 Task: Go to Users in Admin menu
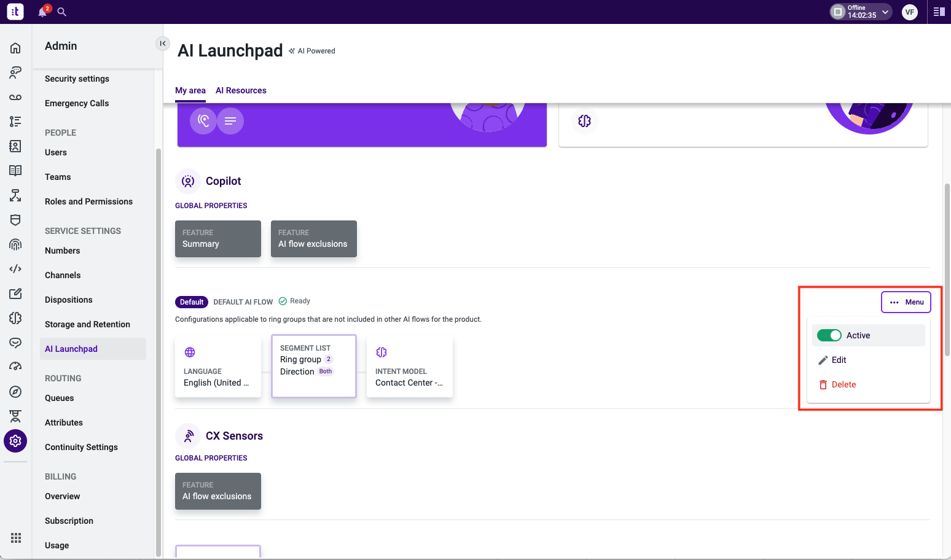(x=56, y=152)
